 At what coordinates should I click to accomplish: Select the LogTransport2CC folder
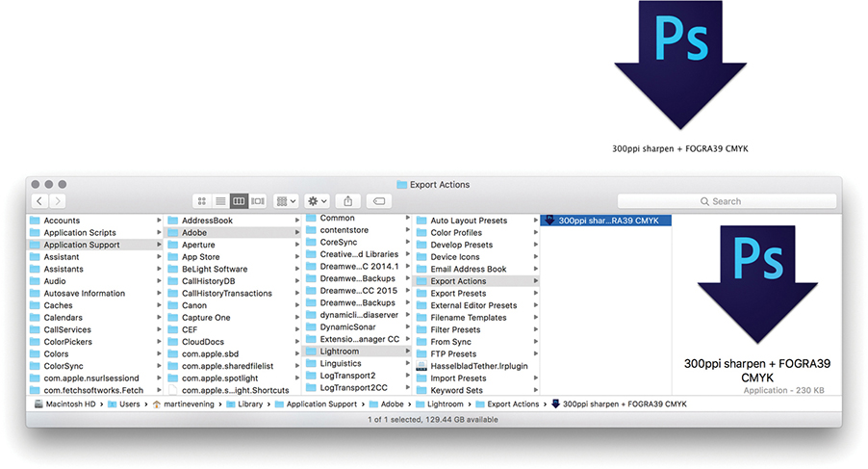pos(357,387)
